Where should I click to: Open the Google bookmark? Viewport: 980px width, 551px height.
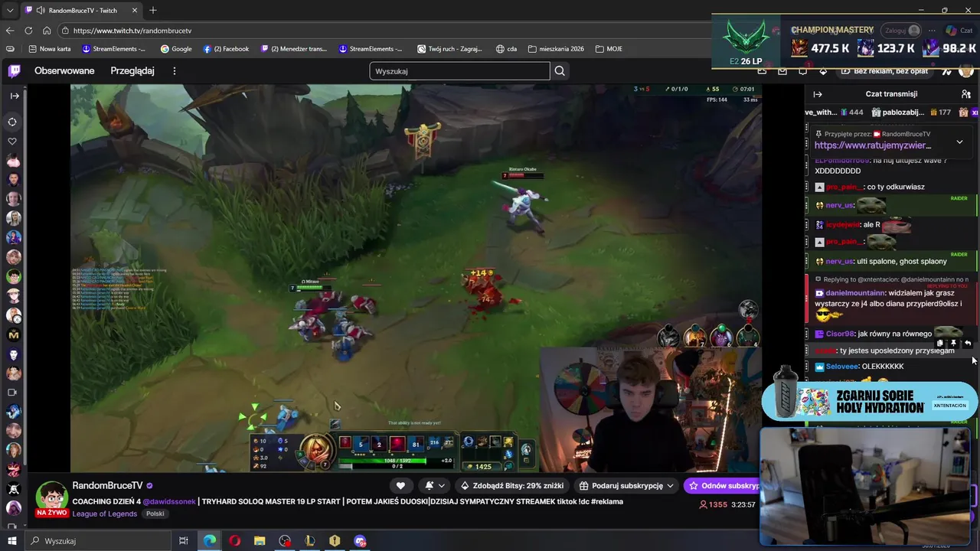coord(176,49)
